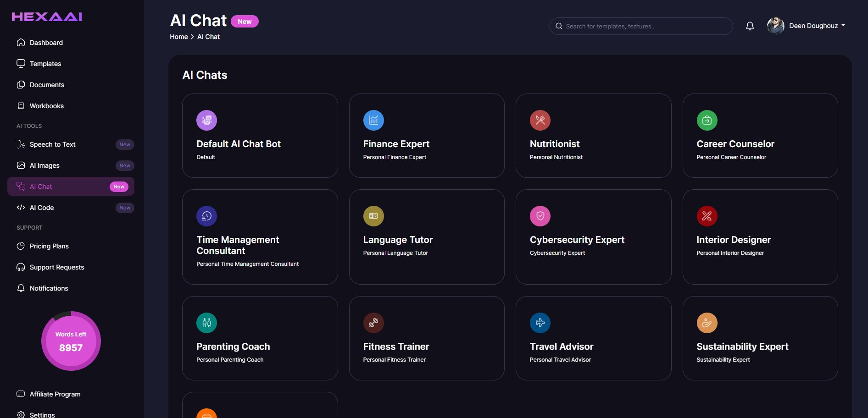Open the Finance Expert chart icon
The image size is (868, 418).
click(x=373, y=121)
